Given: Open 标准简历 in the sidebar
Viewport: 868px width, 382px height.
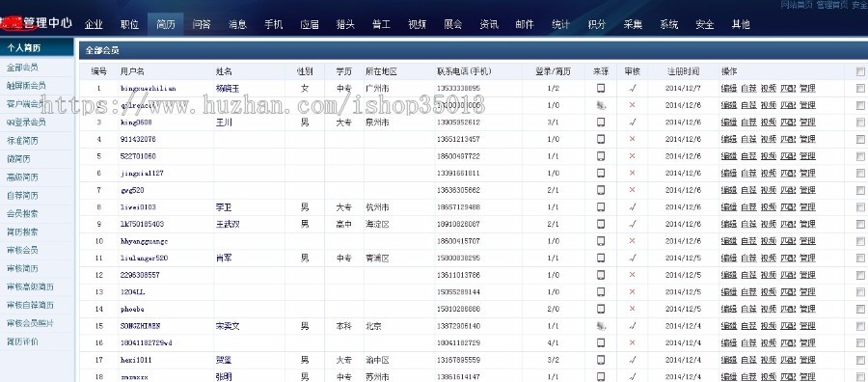Looking at the screenshot, I should coord(23,141).
